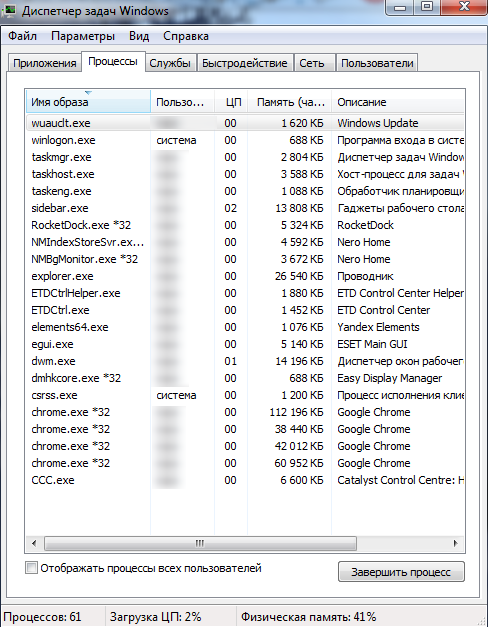Open the Сеть tab
This screenshot has height=627, width=488.
coord(312,63)
